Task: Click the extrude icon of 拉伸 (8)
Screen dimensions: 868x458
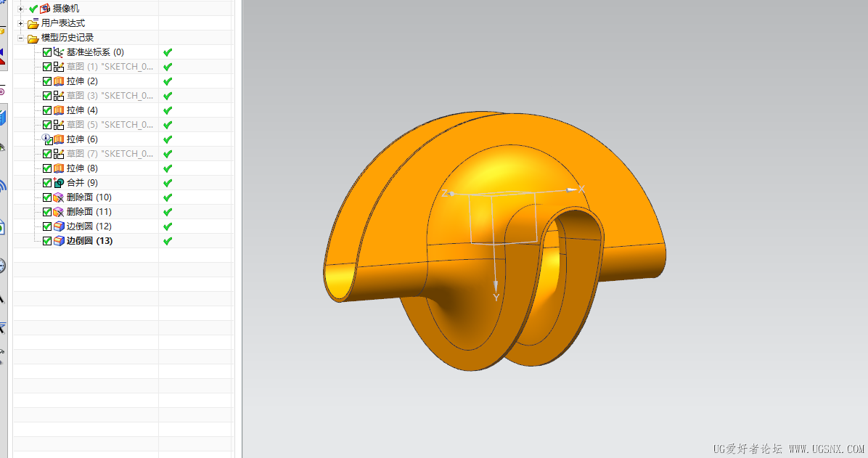Action: (x=59, y=168)
